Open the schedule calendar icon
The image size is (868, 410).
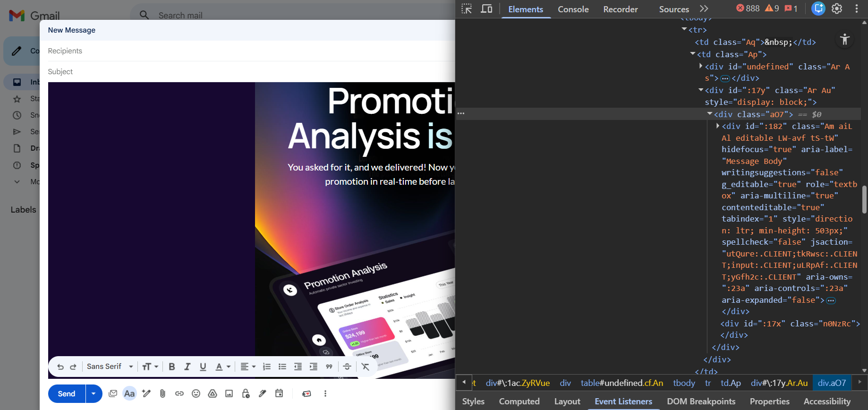pos(279,393)
